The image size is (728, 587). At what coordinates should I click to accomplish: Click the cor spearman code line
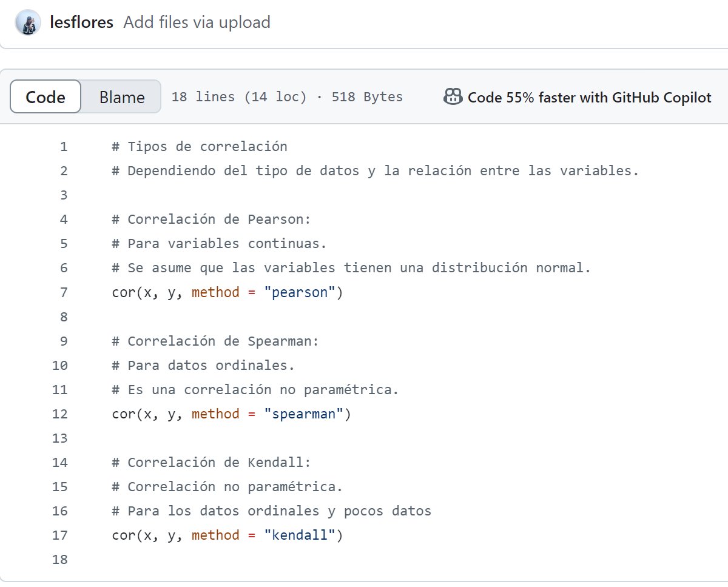coord(232,414)
